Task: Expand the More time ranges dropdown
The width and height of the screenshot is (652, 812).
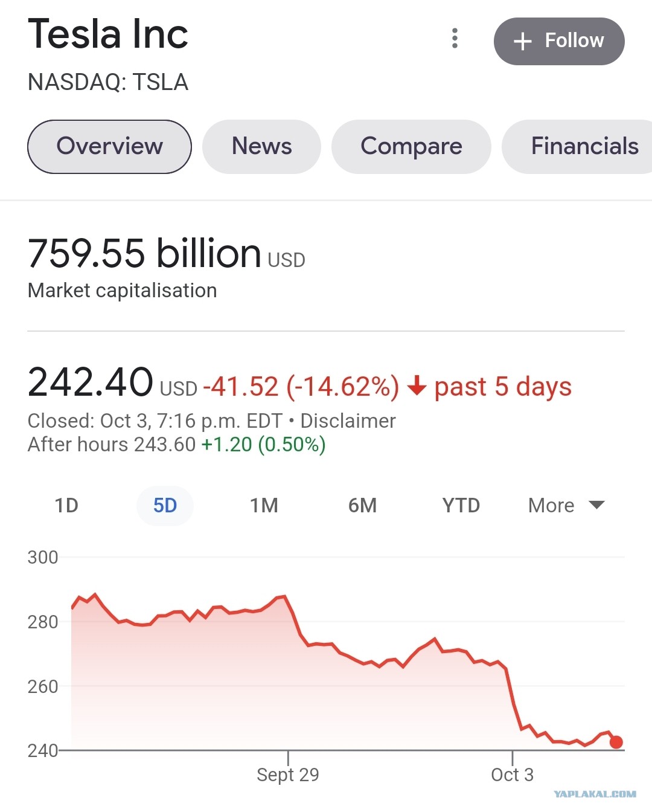Action: click(x=566, y=505)
